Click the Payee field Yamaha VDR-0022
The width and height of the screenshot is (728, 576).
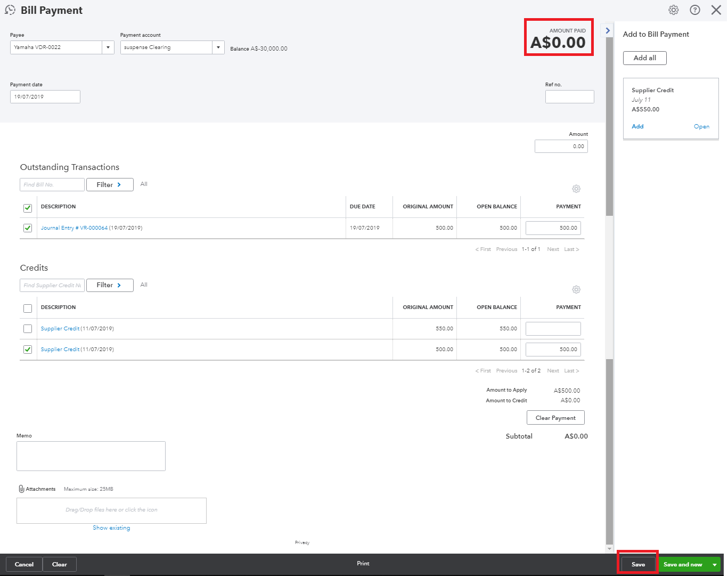pyautogui.click(x=56, y=47)
